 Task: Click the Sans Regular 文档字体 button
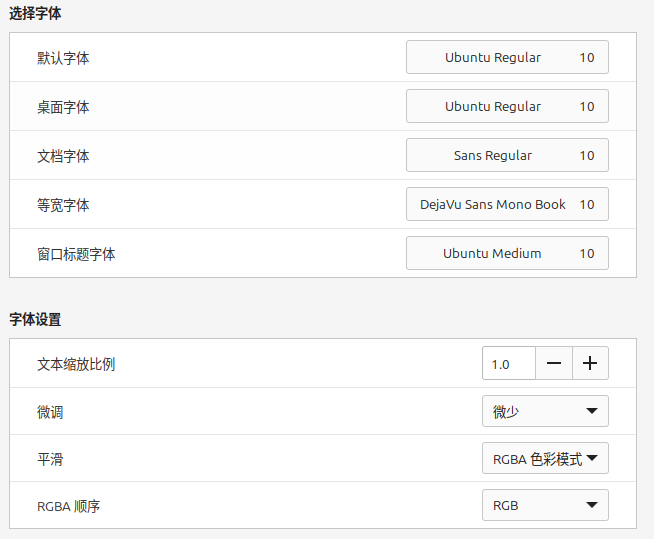(507, 156)
